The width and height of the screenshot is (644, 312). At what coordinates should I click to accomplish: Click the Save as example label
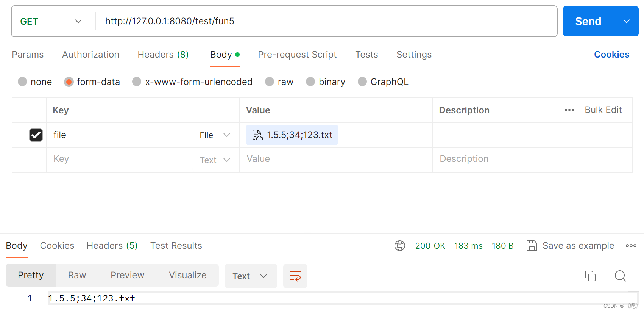coord(578,246)
